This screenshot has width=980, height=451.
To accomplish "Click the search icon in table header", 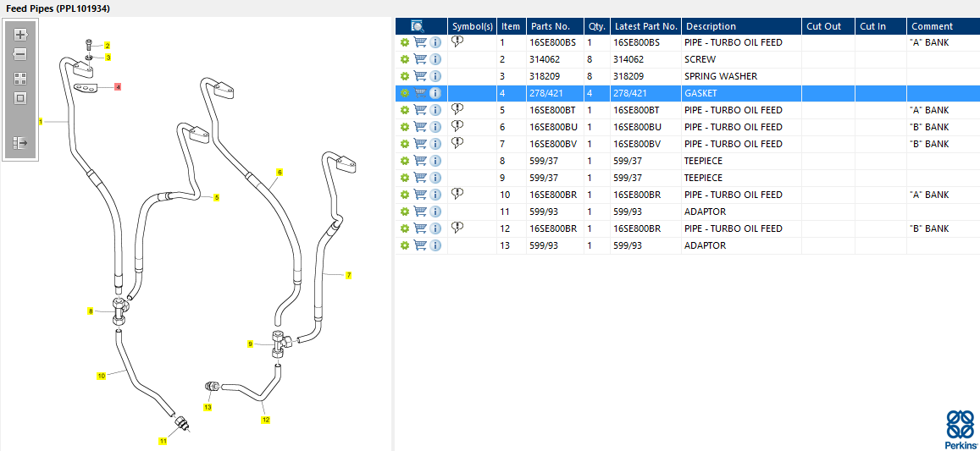I will 418,26.
